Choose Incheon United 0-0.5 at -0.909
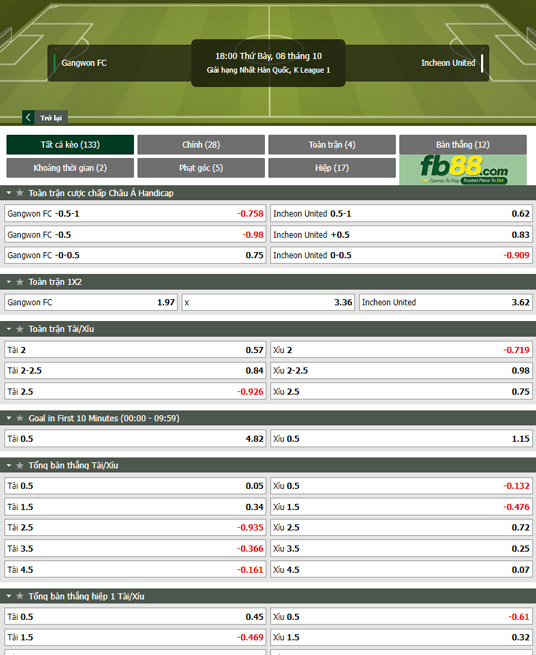Viewport: 536px width, 655px height. coord(401,255)
